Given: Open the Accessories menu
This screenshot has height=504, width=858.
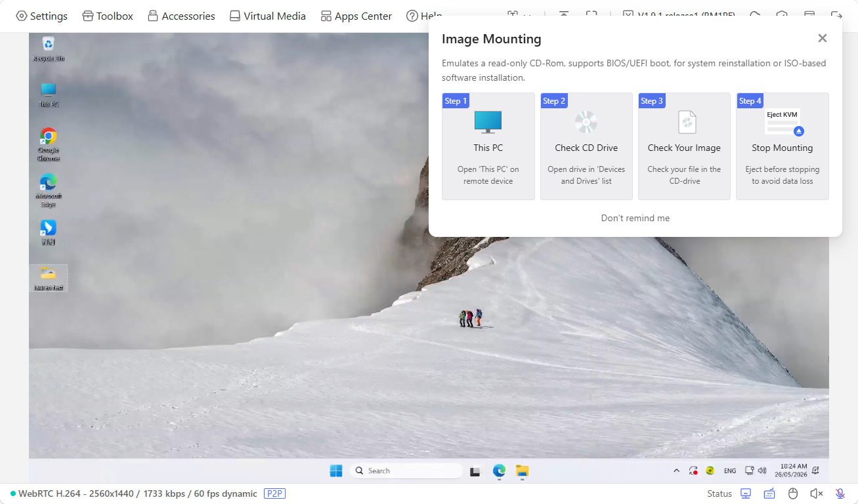Looking at the screenshot, I should 181,16.
